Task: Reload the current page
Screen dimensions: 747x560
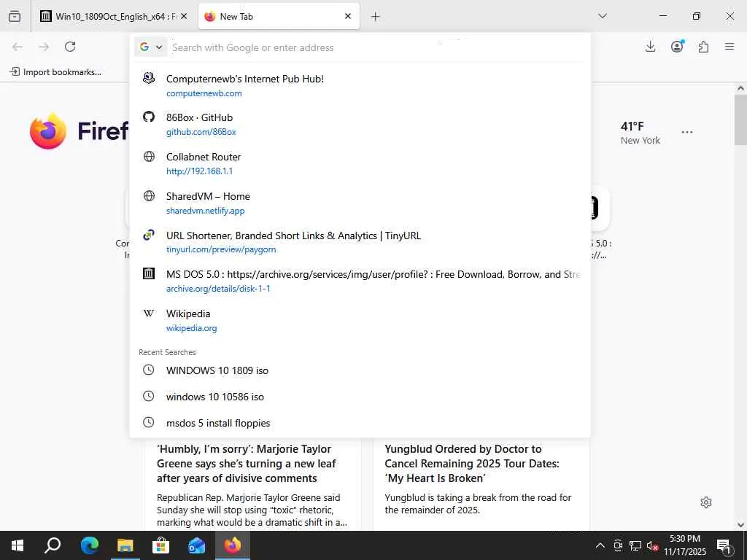Action: point(70,47)
